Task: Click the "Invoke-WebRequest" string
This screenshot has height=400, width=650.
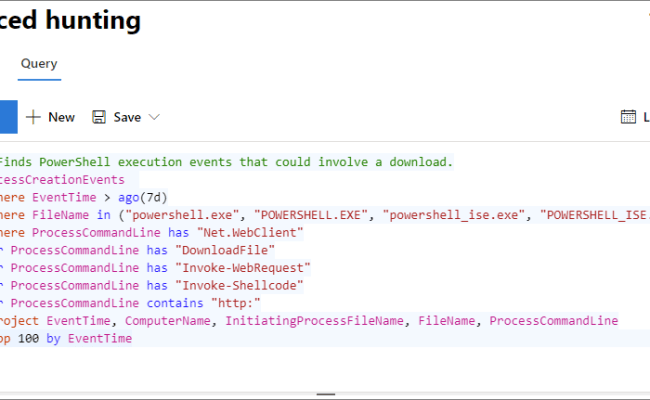Action: point(243,268)
